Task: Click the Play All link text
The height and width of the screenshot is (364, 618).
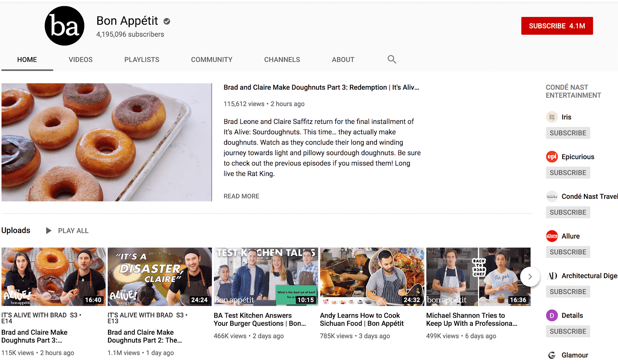Action: tap(73, 230)
